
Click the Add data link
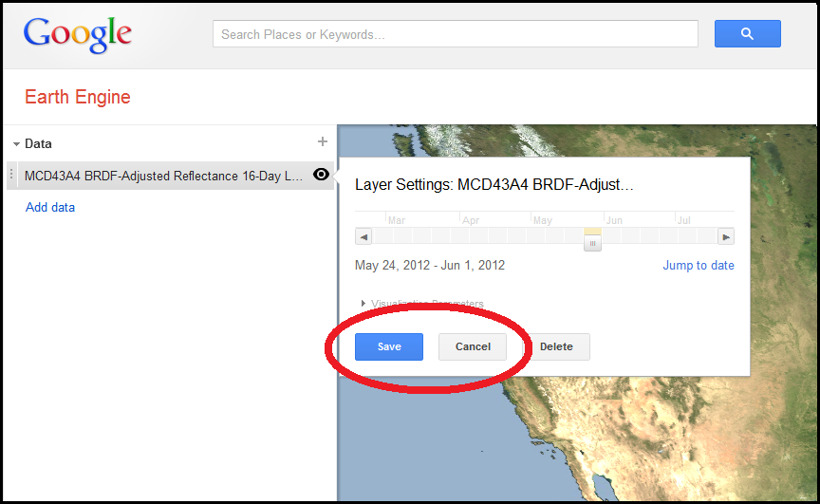point(50,207)
